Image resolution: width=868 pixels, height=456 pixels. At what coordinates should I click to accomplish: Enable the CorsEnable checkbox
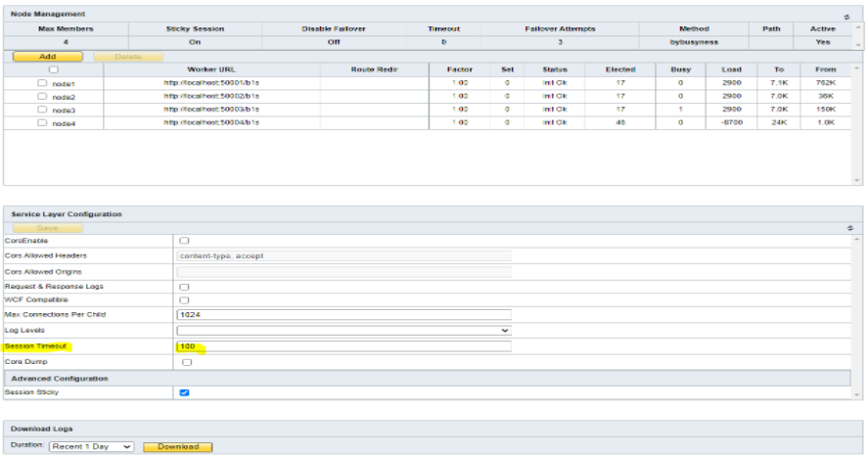184,241
